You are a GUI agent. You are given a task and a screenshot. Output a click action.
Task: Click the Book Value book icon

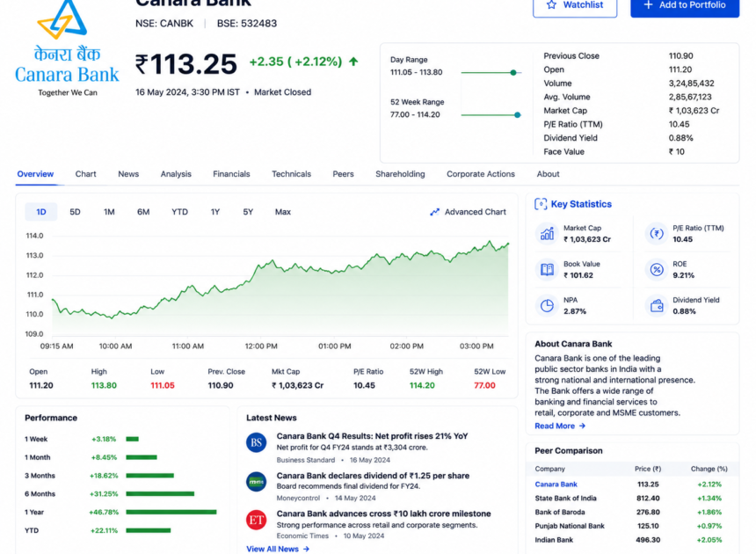point(547,270)
